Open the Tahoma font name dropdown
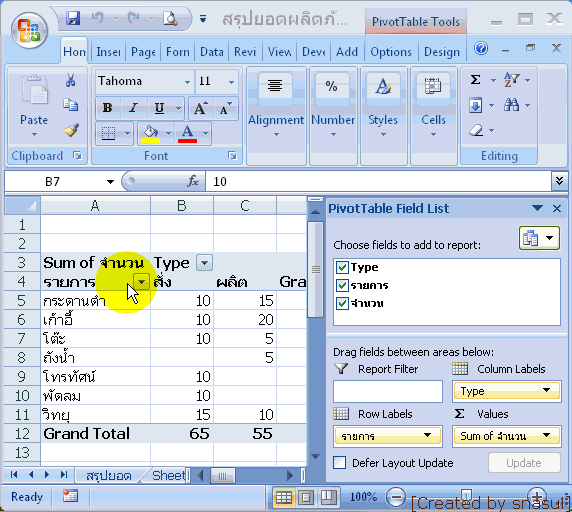The width and height of the screenshot is (572, 512). pos(187,82)
